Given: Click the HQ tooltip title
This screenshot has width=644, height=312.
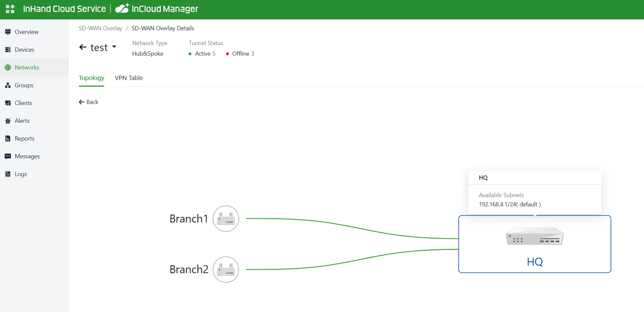Looking at the screenshot, I should tap(483, 178).
